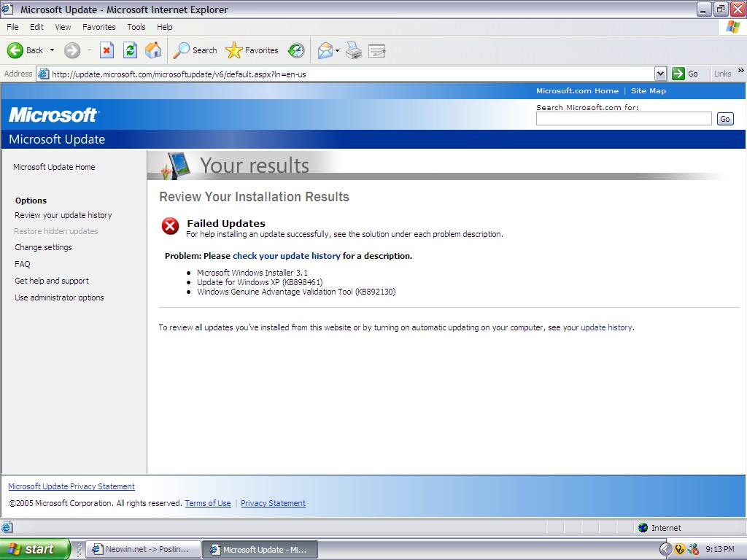This screenshot has height=560, width=747.
Task: Click the Microsoft logo
Action: click(53, 114)
